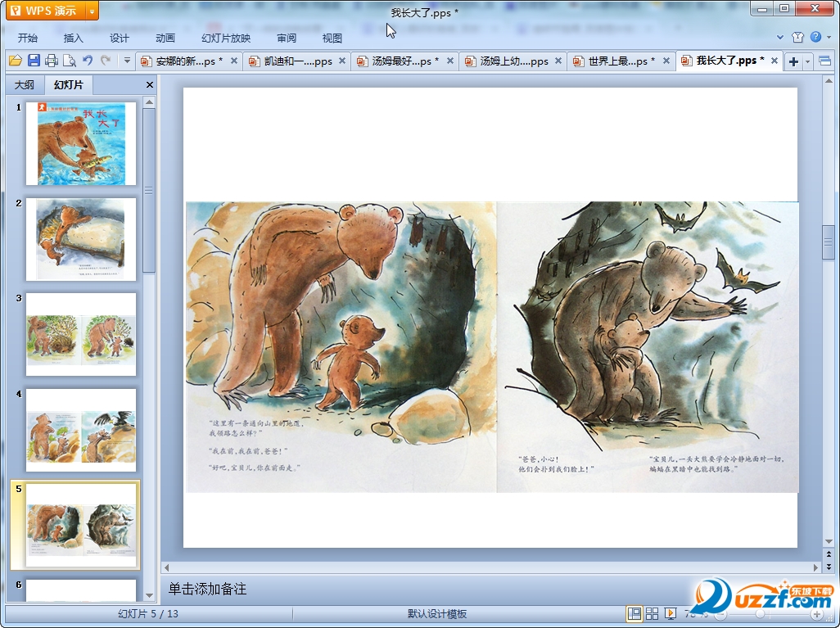Image resolution: width=840 pixels, height=628 pixels.
Task: Click the zoom slider handle
Action: tap(760, 614)
